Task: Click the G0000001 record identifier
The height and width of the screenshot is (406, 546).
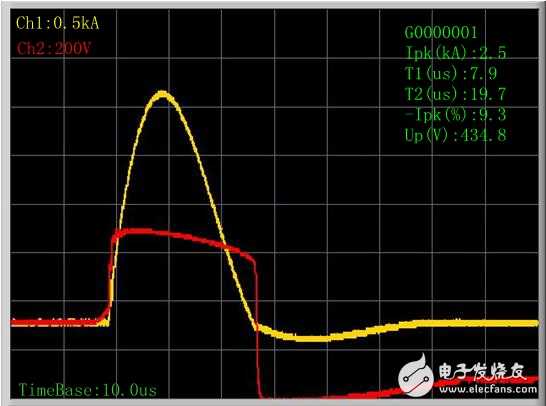Action: click(440, 32)
